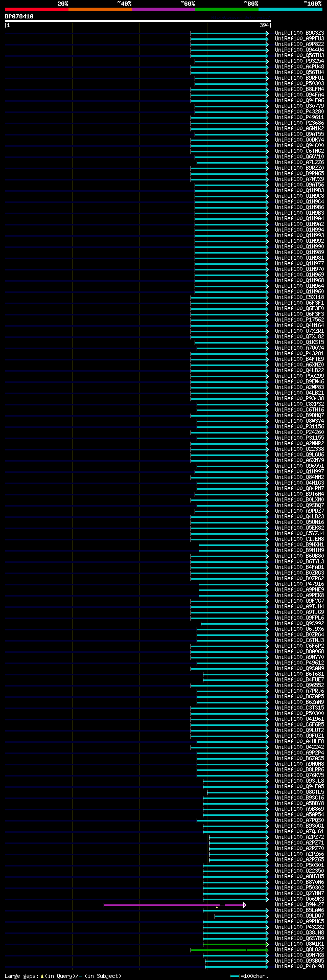Select hit label UniRef100_P50303
The image size is (327, 980).
pos(299,83)
